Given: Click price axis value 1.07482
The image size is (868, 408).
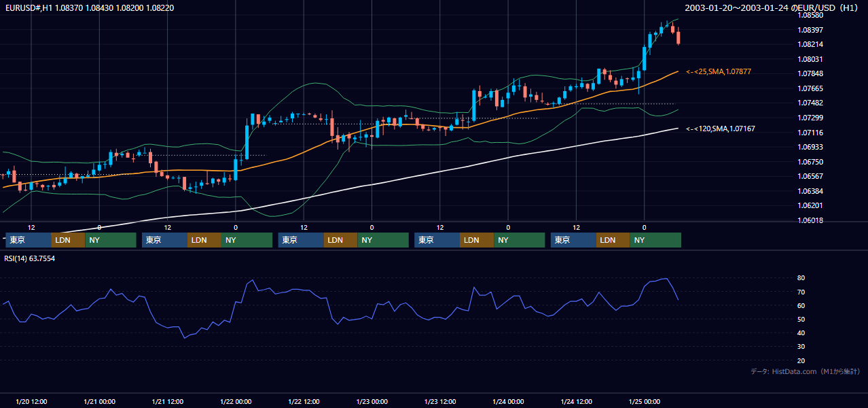Looking at the screenshot, I should (810, 103).
